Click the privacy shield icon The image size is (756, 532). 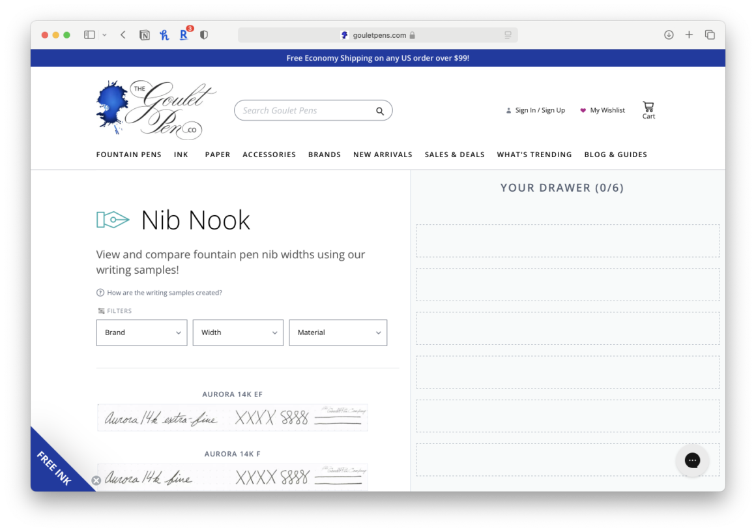pos(204,35)
